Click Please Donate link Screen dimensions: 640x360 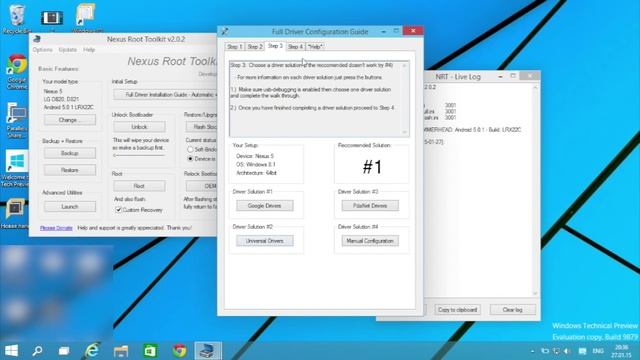click(56, 228)
